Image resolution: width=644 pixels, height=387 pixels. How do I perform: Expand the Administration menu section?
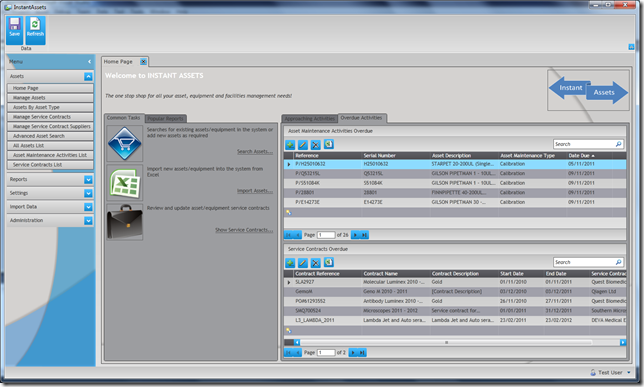click(x=88, y=221)
